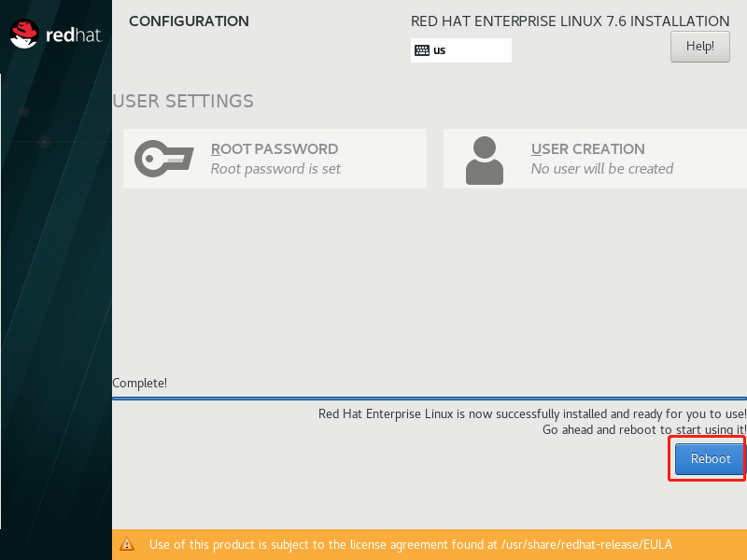747x560 pixels.
Task: Click the CONFIGURATION heading
Action: pyautogui.click(x=189, y=21)
